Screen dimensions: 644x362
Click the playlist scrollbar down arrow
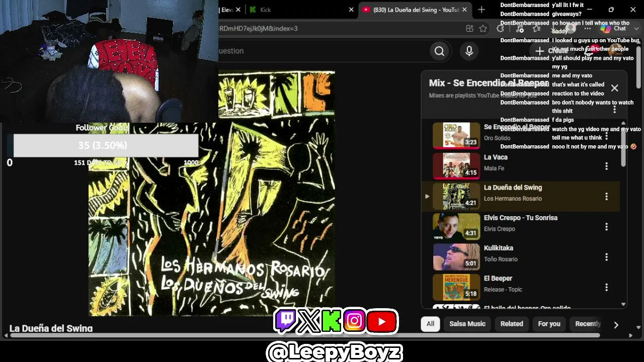click(x=623, y=304)
